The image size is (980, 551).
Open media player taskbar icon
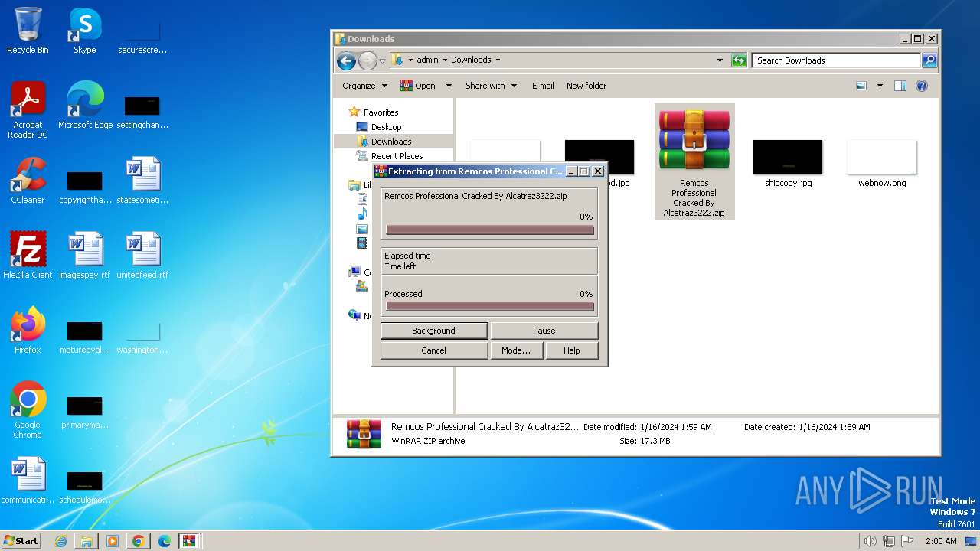113,541
